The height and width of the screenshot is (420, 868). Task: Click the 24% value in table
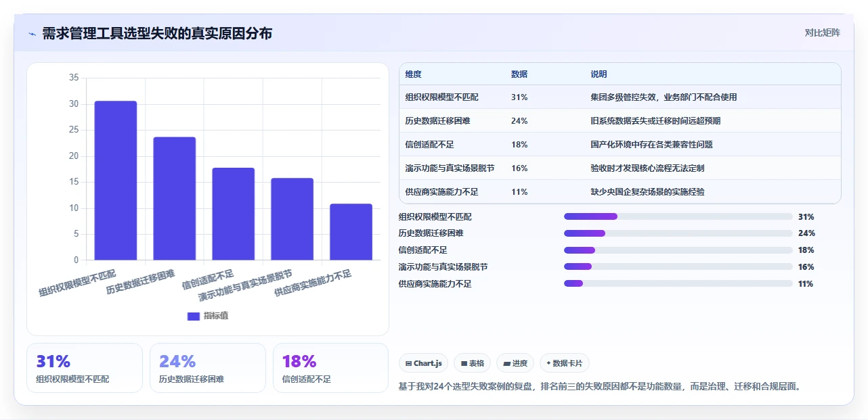click(x=519, y=121)
